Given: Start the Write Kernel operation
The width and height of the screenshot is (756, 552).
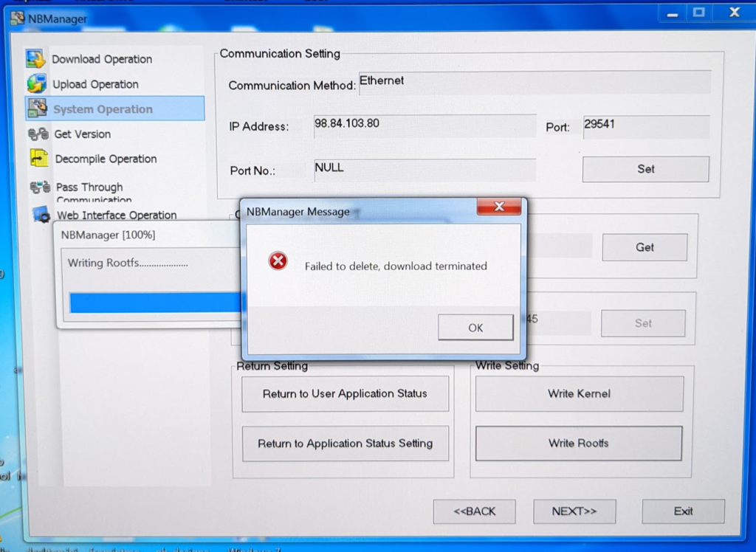Looking at the screenshot, I should pos(579,394).
